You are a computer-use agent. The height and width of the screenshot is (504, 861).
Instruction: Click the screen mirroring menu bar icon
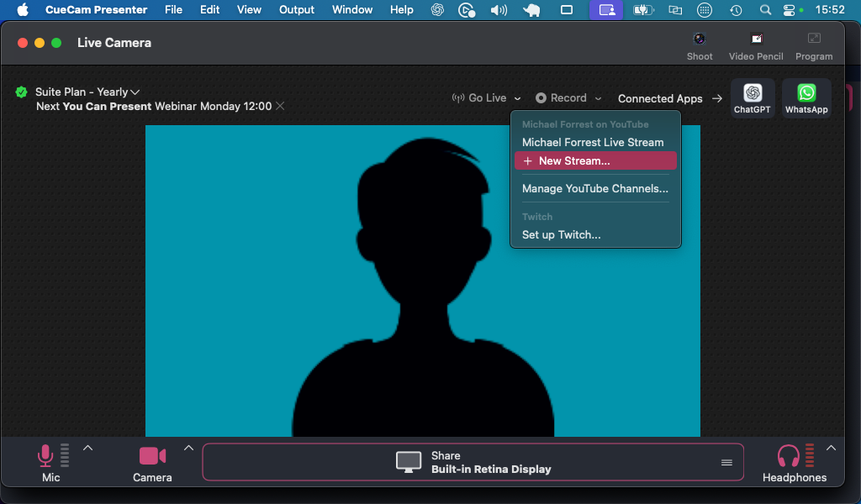(x=675, y=10)
